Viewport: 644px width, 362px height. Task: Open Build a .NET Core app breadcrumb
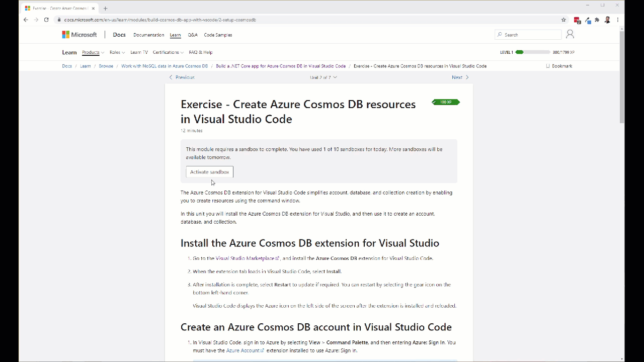(x=281, y=66)
